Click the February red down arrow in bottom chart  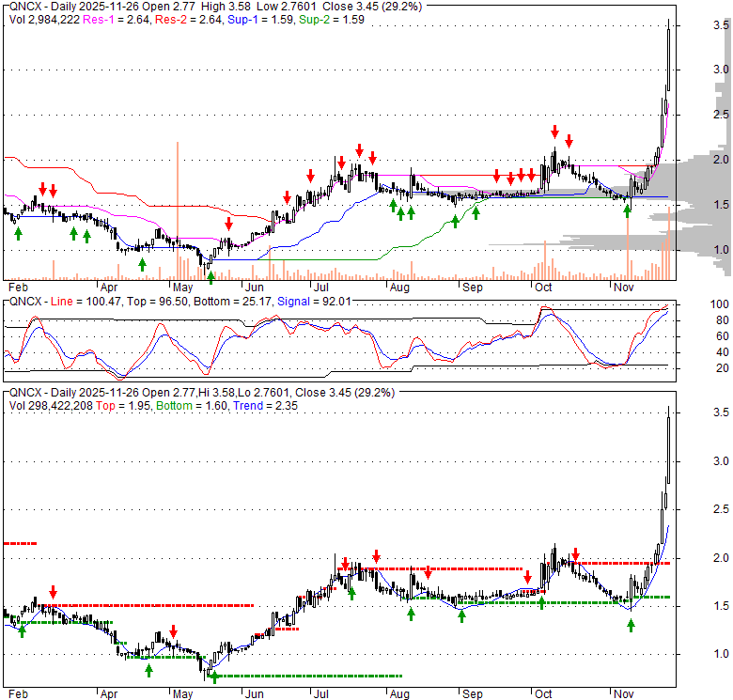coord(54,592)
